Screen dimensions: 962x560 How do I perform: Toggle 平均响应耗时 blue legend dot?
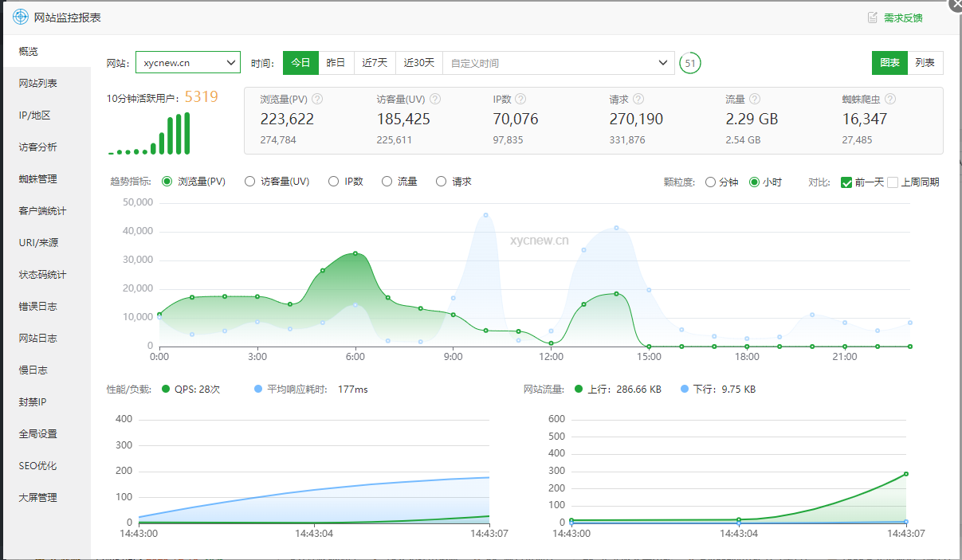[258, 389]
